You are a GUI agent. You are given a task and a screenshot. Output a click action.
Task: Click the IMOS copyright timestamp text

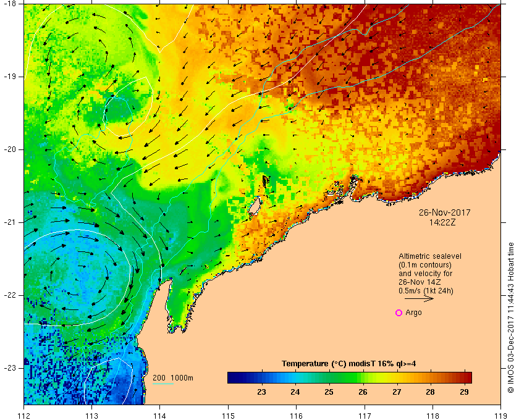click(x=511, y=317)
